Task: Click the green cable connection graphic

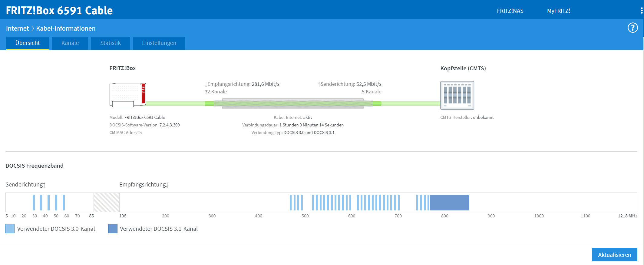Action: pos(293,103)
